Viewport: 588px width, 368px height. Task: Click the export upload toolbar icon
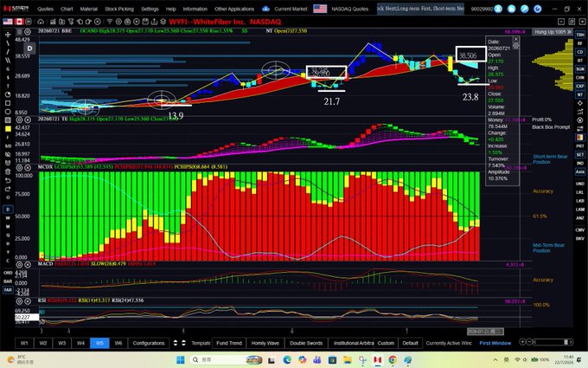click(x=154, y=22)
